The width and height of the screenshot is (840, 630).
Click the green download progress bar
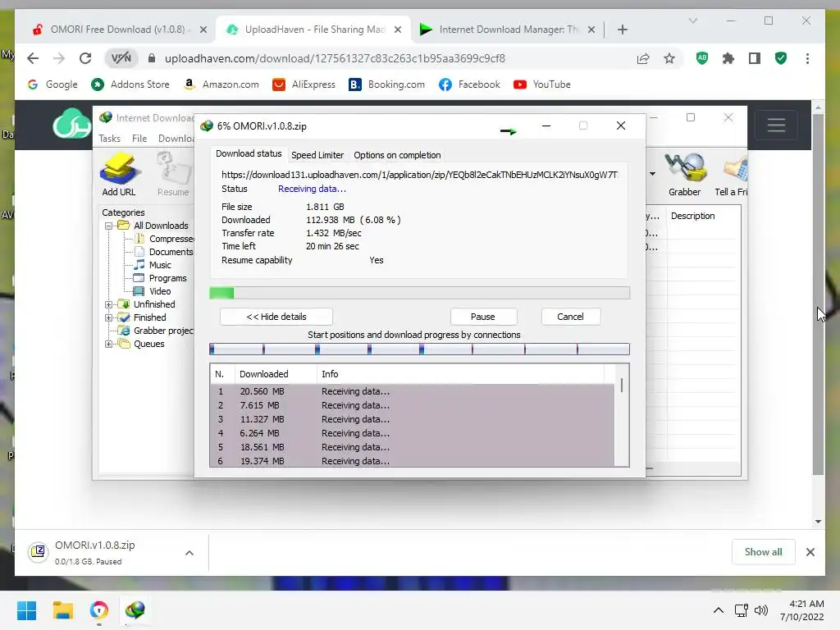point(419,293)
